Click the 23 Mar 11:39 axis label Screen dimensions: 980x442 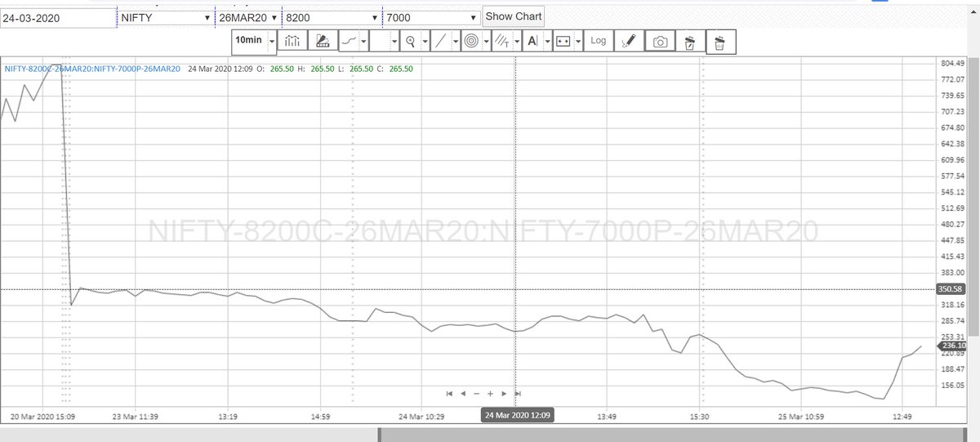pyautogui.click(x=135, y=416)
